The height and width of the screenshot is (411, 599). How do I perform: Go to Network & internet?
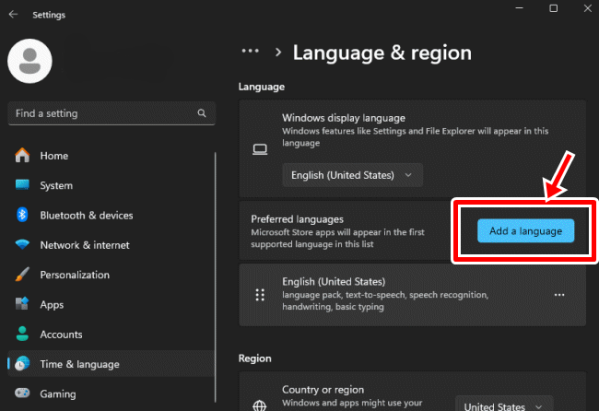pyautogui.click(x=111, y=245)
